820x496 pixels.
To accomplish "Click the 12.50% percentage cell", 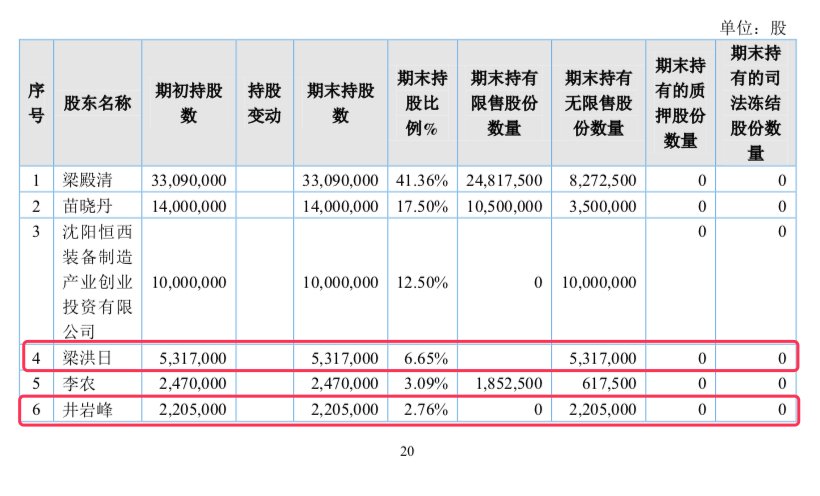I will (422, 283).
